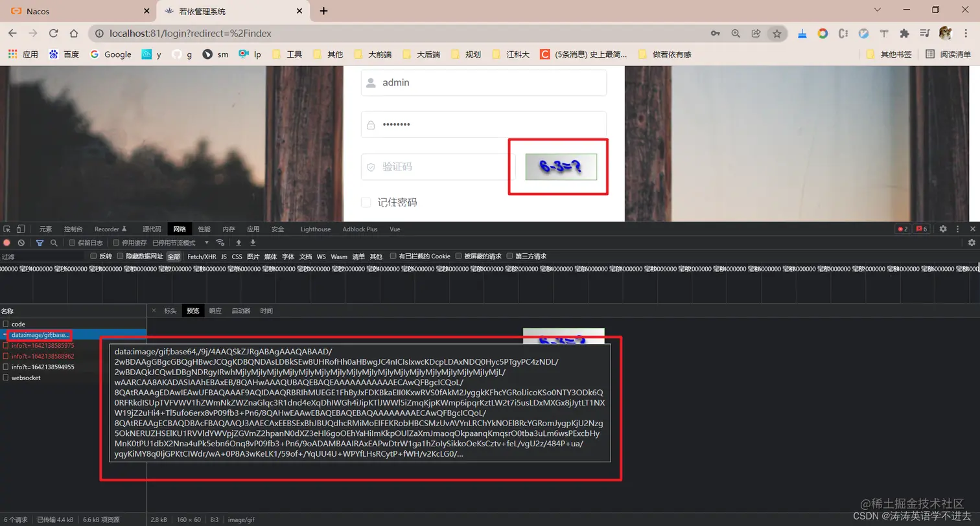Click the 过滤 filter text box
Screen dimensions: 980x526
pyautogui.click(x=42, y=257)
